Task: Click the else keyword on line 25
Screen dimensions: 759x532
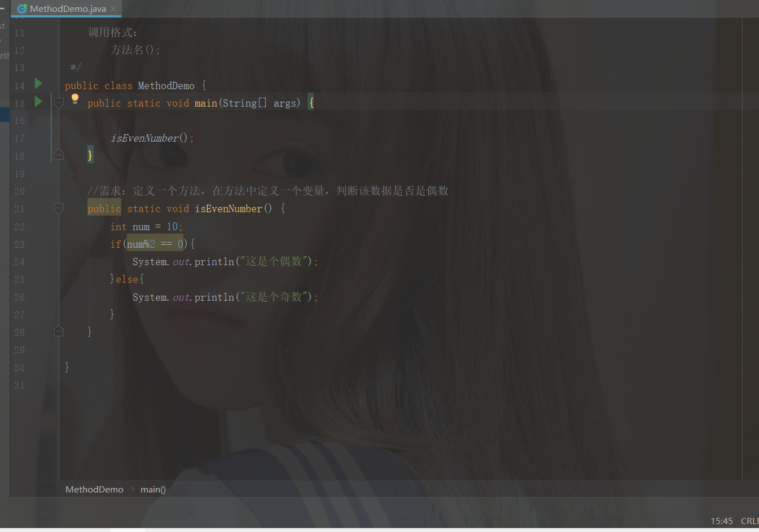Action: (x=127, y=279)
